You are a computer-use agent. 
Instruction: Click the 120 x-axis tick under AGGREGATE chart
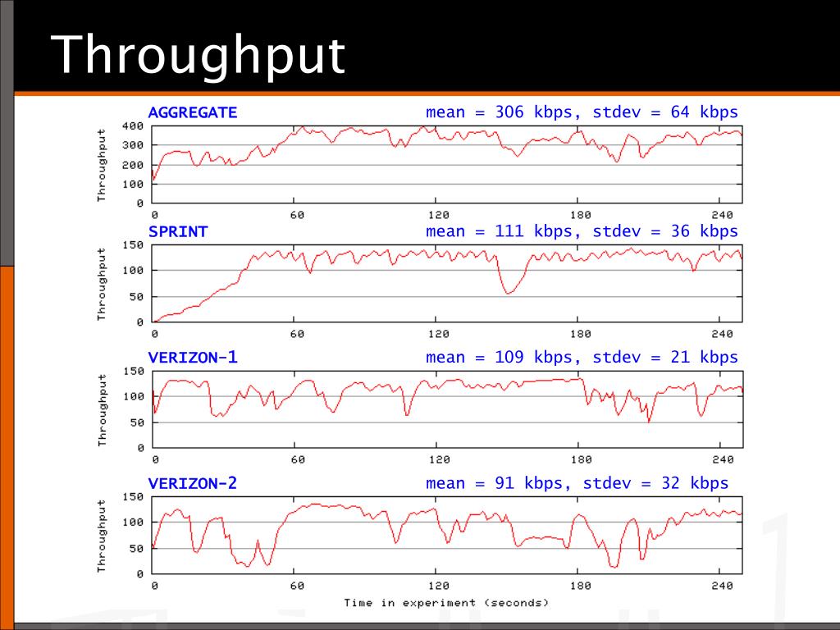tap(438, 215)
